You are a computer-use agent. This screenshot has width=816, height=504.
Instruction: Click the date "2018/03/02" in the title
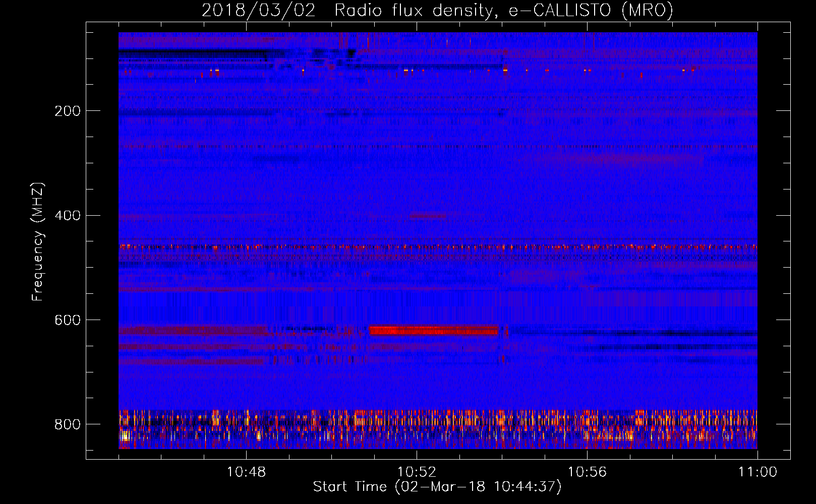coord(259,10)
